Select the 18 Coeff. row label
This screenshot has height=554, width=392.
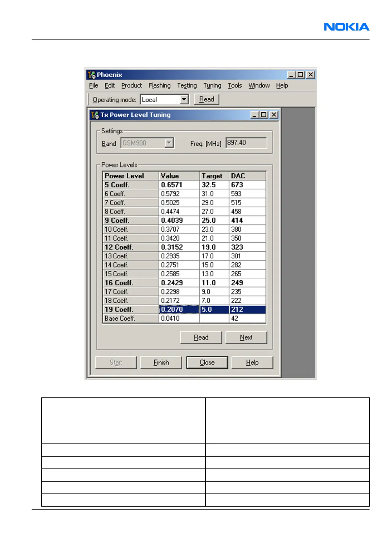(131, 300)
